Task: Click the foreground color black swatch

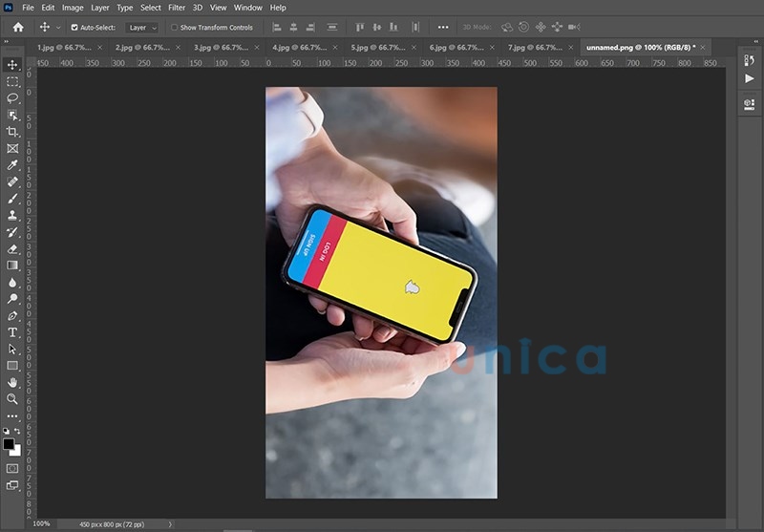Action: pyautogui.click(x=10, y=444)
